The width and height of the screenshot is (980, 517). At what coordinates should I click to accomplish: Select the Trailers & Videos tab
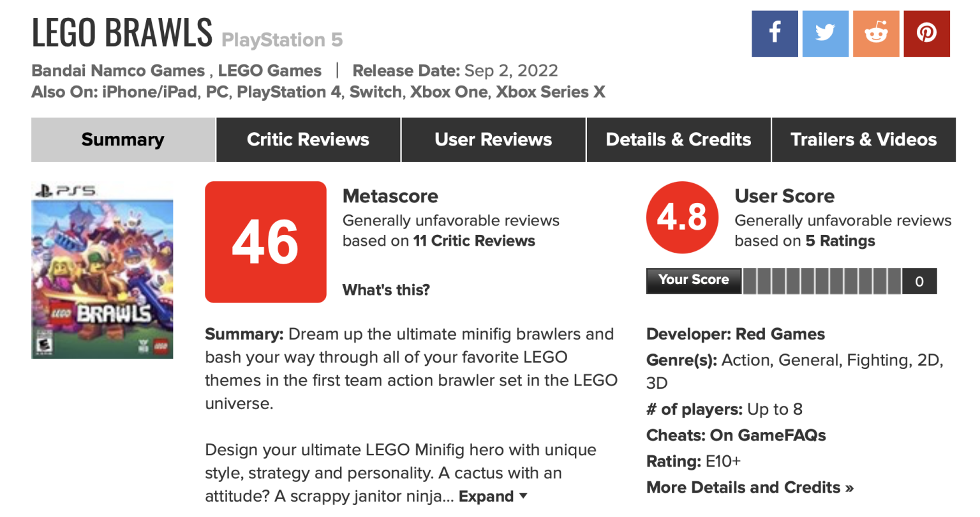(x=864, y=139)
